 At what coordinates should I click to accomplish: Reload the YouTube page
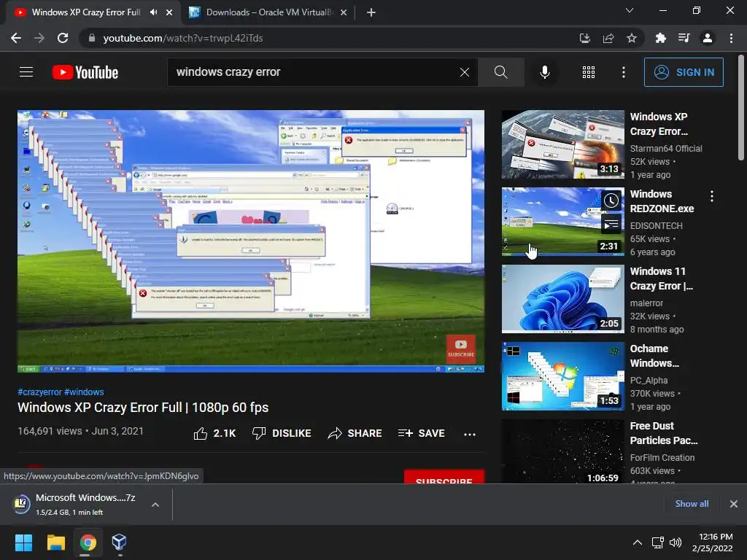coord(63,38)
